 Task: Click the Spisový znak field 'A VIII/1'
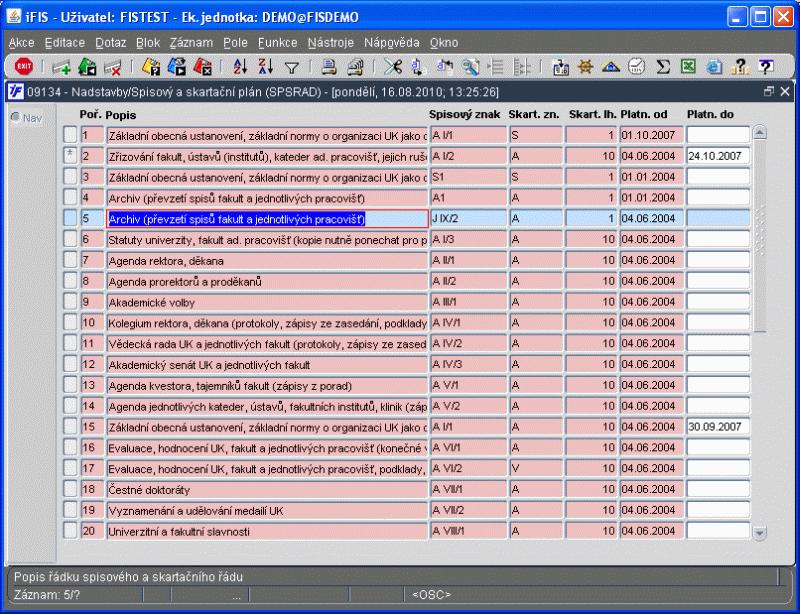coord(468,531)
